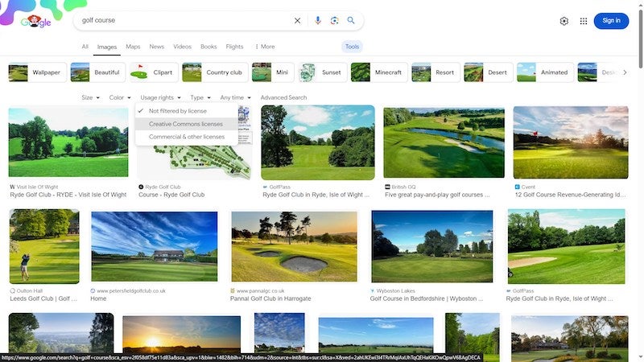Open quick settings gear icon
The image size is (644, 362).
point(564,21)
